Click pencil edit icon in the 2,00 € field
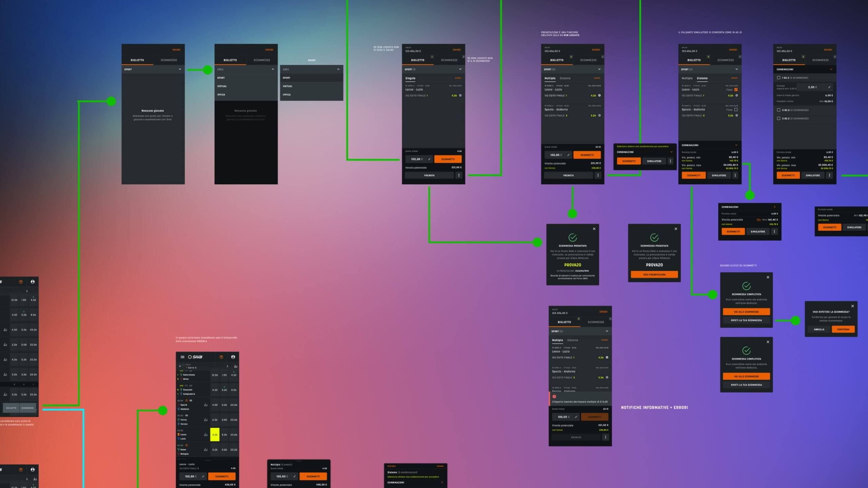This screenshot has width=868, height=488. click(x=829, y=87)
